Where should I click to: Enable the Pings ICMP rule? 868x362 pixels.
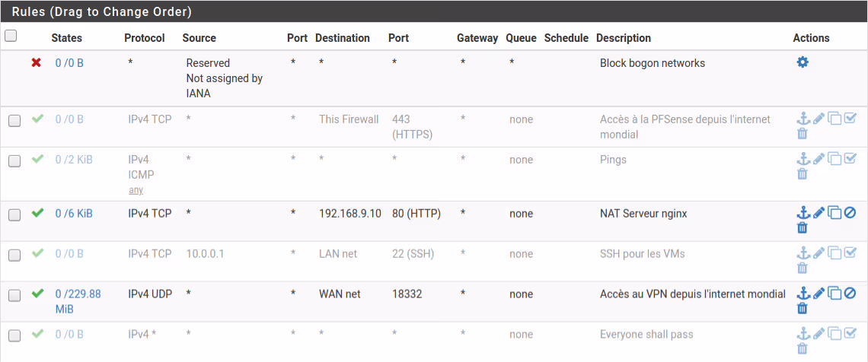850,159
